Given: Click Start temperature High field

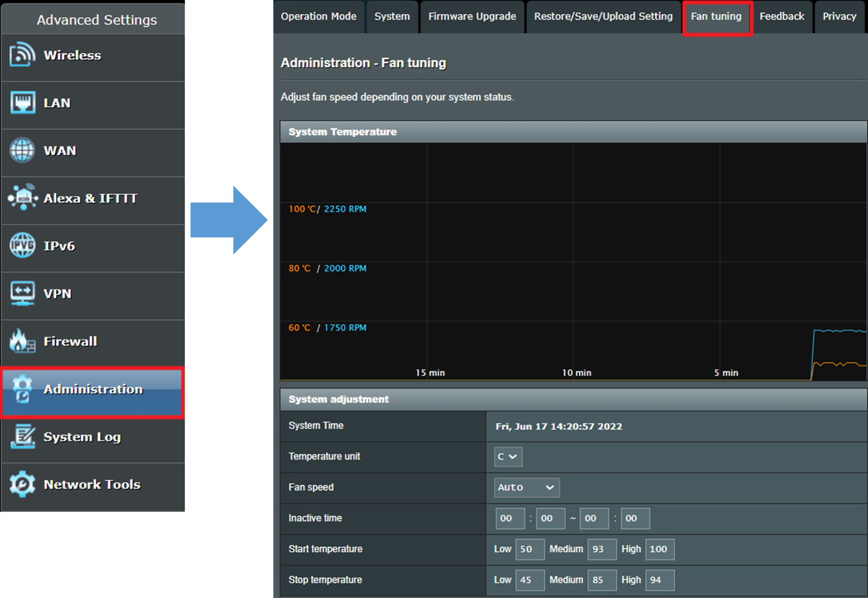Looking at the screenshot, I should (x=660, y=549).
